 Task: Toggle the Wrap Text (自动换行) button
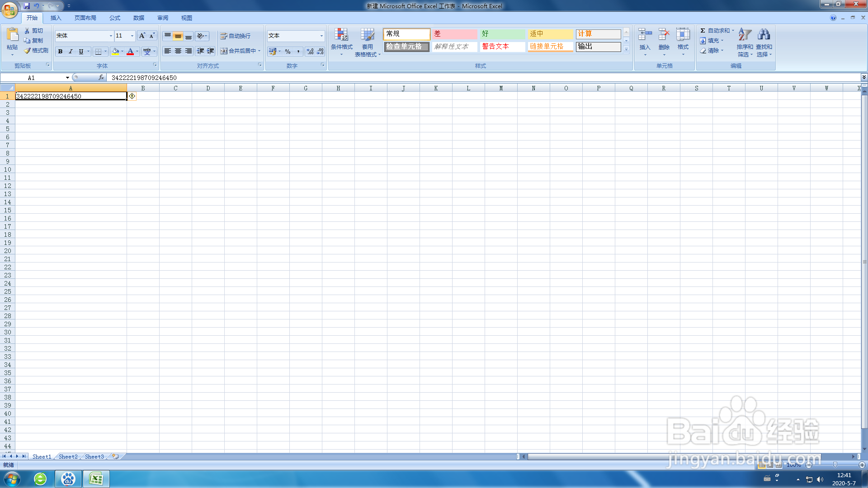pyautogui.click(x=236, y=36)
